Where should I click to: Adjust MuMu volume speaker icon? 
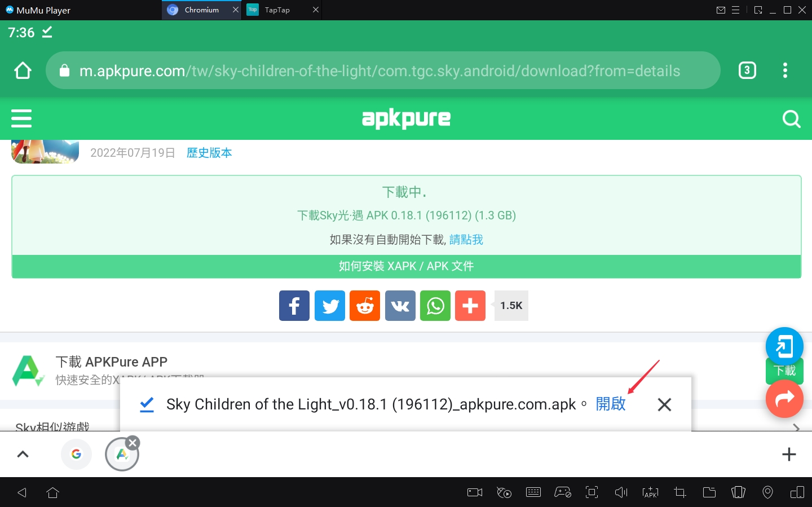click(621, 492)
